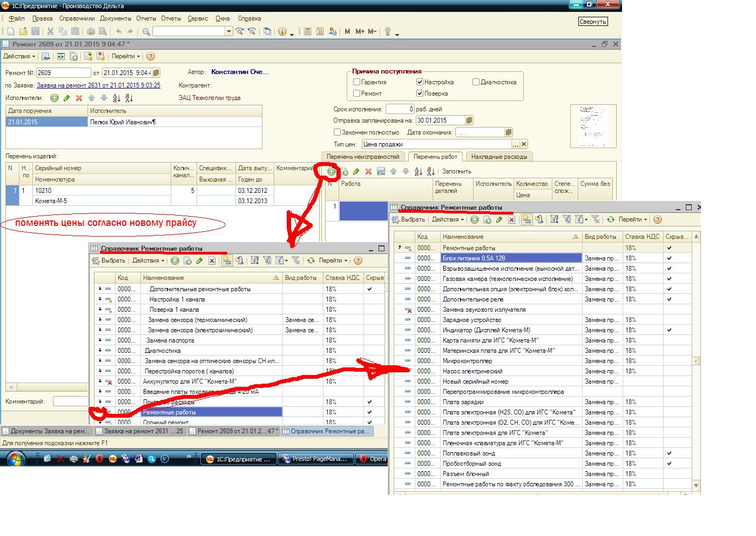Viewport: 756px width, 536px height.
Task: Click the help icon in Ремонт document toolbar
Action: (x=151, y=56)
